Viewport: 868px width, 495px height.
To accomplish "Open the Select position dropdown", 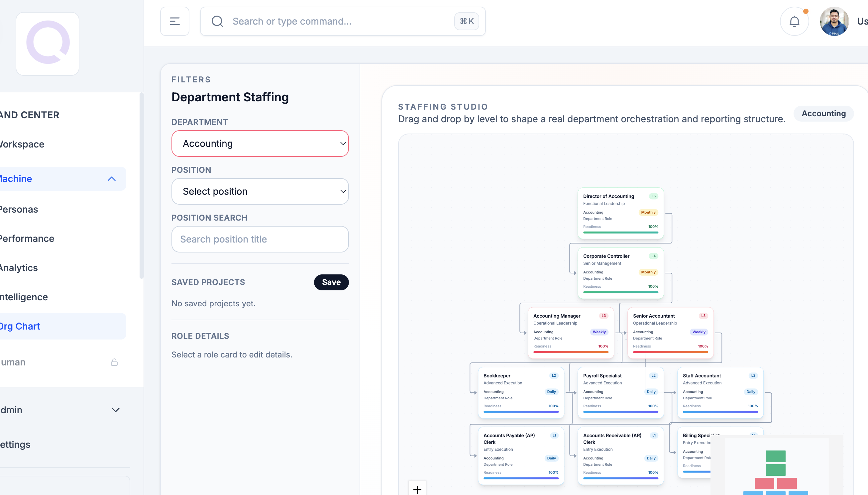I will pos(260,191).
